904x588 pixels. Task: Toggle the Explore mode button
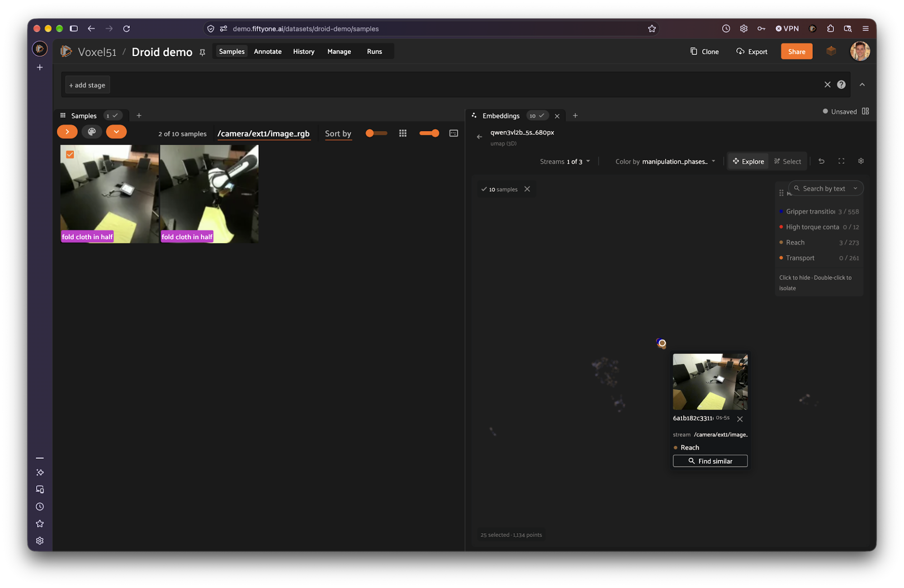(748, 161)
